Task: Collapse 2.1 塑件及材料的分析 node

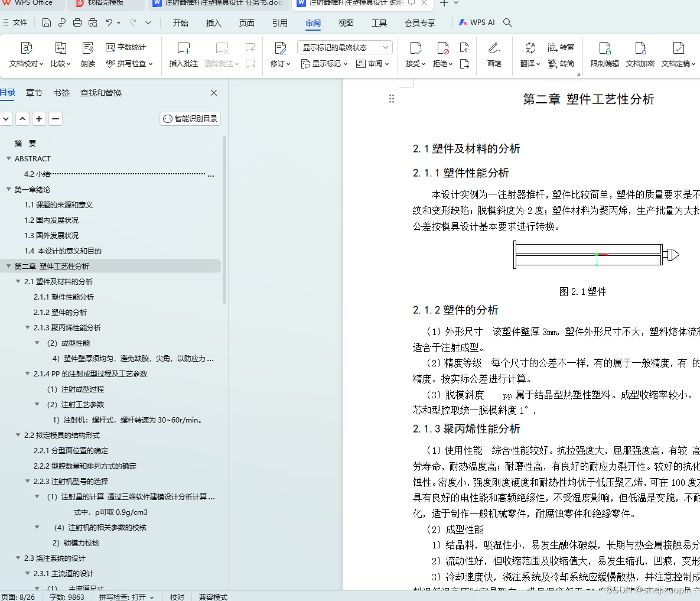Action: pos(18,281)
